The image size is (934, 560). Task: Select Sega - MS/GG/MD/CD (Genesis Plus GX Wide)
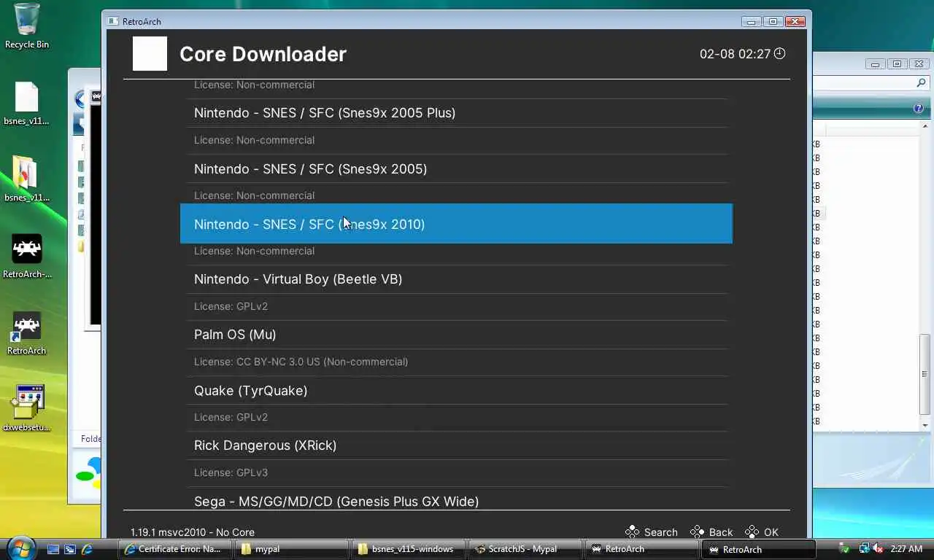click(x=456, y=500)
